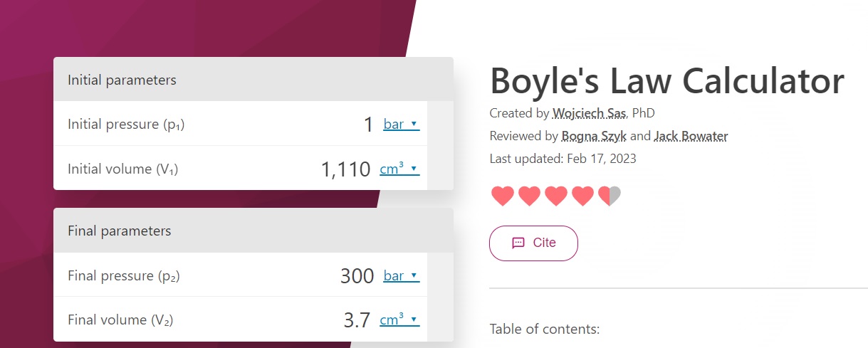Viewport: 868px width, 348px height.
Task: Click the Final parameters section header
Action: tap(253, 231)
